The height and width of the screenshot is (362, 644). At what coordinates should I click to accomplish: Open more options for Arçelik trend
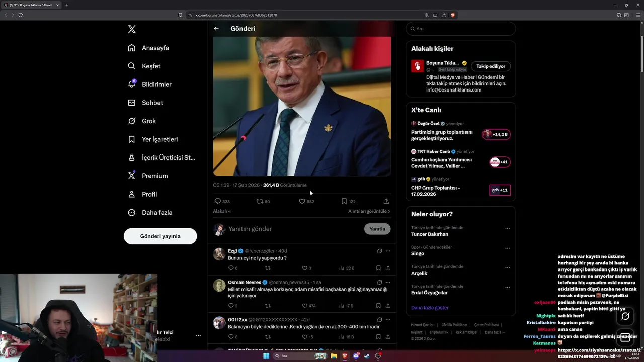(507, 267)
